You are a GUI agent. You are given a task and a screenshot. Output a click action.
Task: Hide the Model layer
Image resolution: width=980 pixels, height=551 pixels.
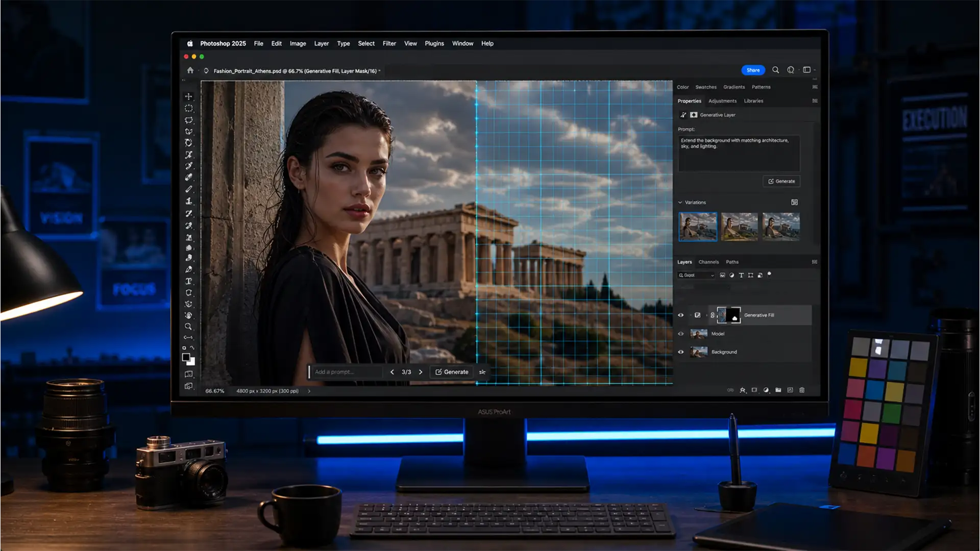681,334
